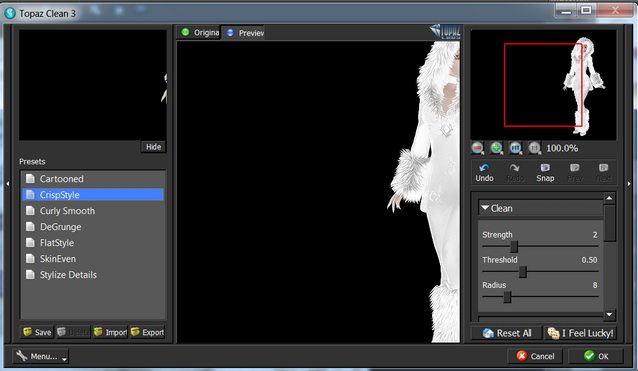
Task: Click the preset preview thumbnail image
Action: click(x=93, y=85)
